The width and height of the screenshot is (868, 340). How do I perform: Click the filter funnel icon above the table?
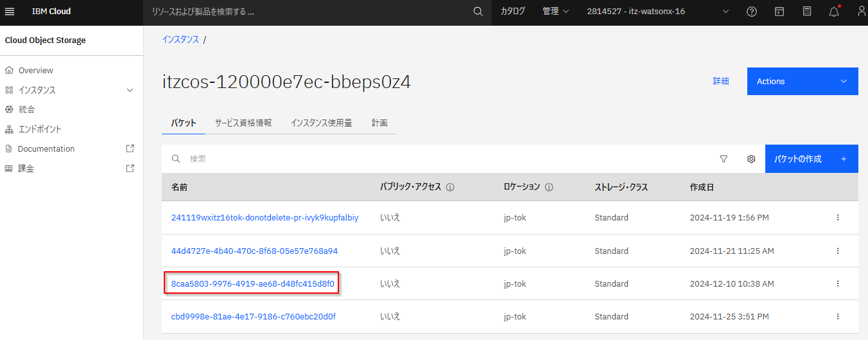(724, 159)
